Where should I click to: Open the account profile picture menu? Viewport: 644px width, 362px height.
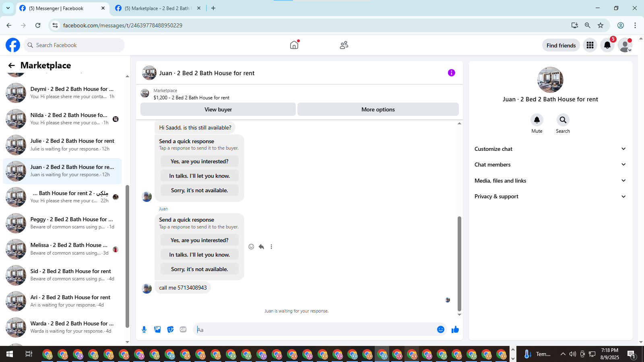coord(625,45)
